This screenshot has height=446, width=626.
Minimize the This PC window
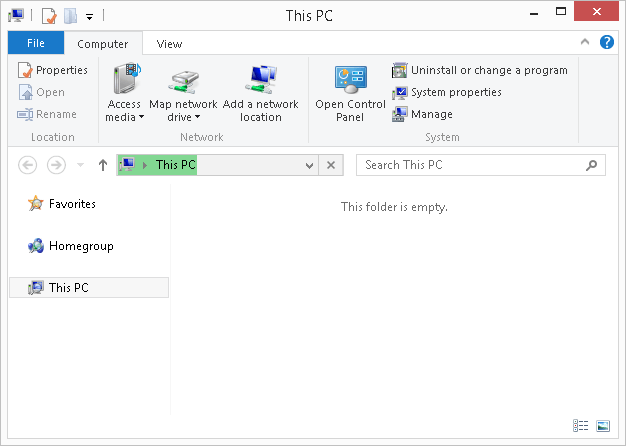click(534, 12)
